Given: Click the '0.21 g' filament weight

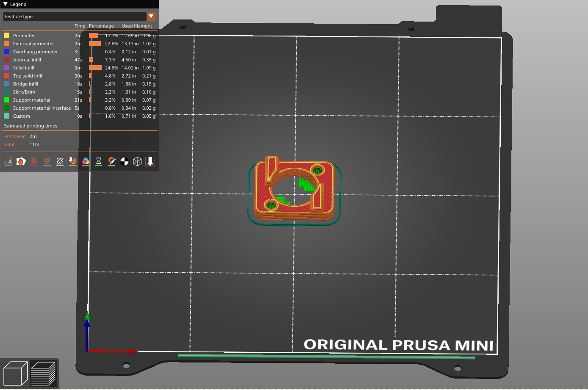Looking at the screenshot, I should pyautogui.click(x=149, y=76).
